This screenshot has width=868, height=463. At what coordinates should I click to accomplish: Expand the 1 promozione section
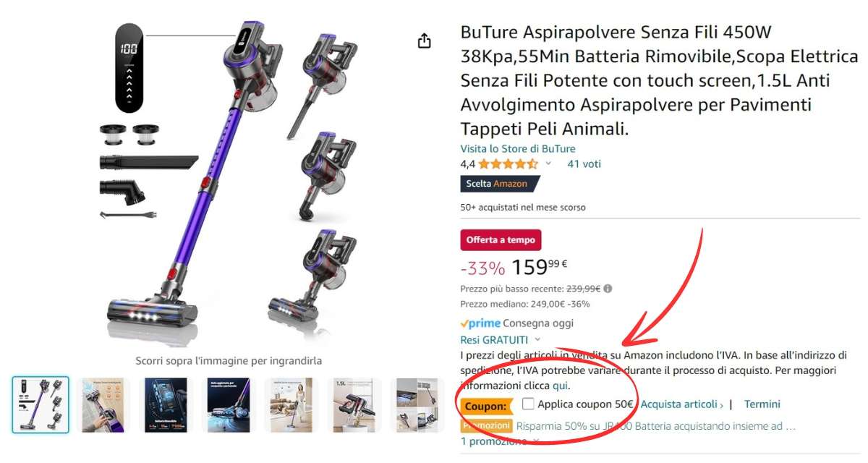point(500,441)
